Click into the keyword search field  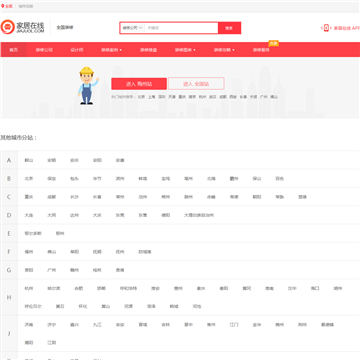(x=181, y=28)
